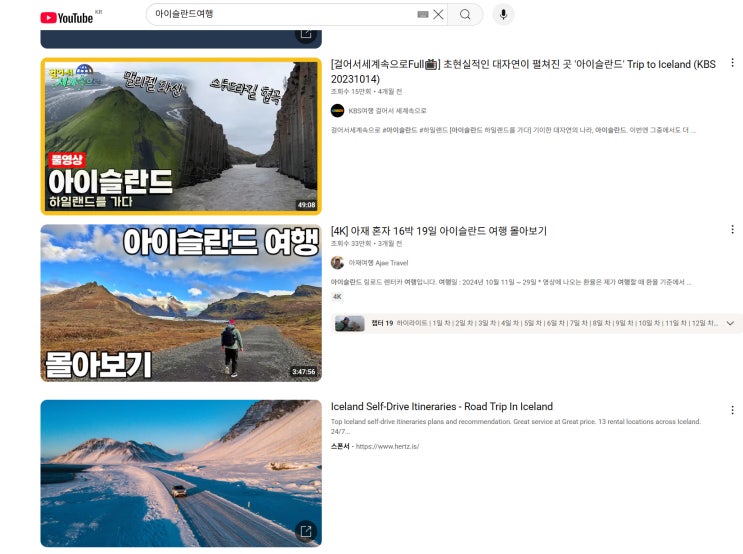Start voice search with the microphone icon
Image resolution: width=743 pixels, height=554 pixels.
(x=503, y=14)
